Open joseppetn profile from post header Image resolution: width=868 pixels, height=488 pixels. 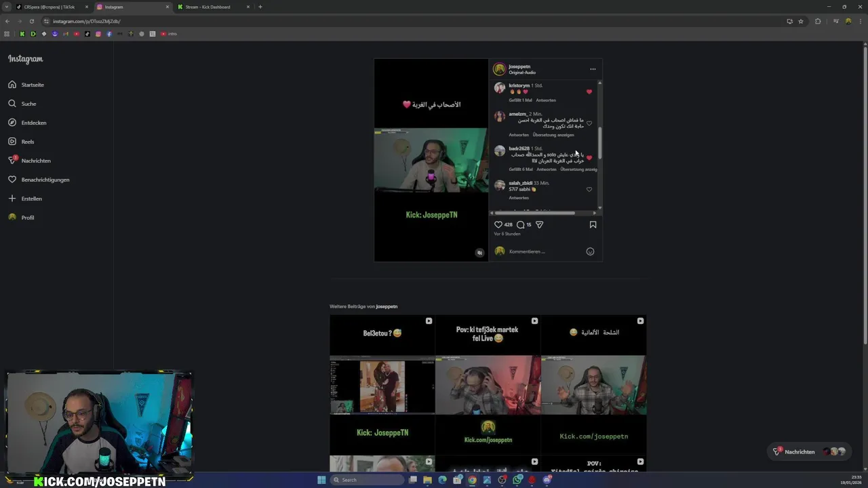(x=519, y=66)
